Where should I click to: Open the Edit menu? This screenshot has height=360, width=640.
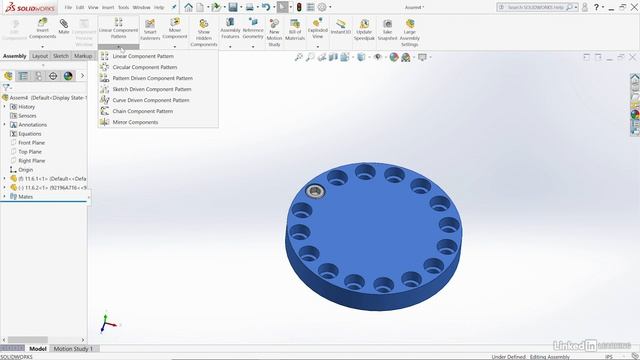(x=80, y=7)
